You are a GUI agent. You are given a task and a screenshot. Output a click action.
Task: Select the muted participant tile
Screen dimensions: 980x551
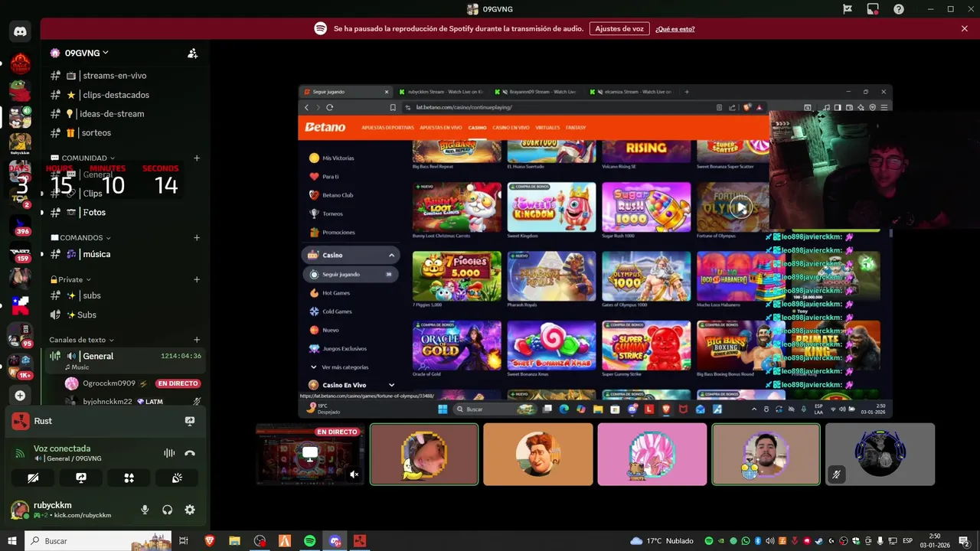pyautogui.click(x=880, y=455)
